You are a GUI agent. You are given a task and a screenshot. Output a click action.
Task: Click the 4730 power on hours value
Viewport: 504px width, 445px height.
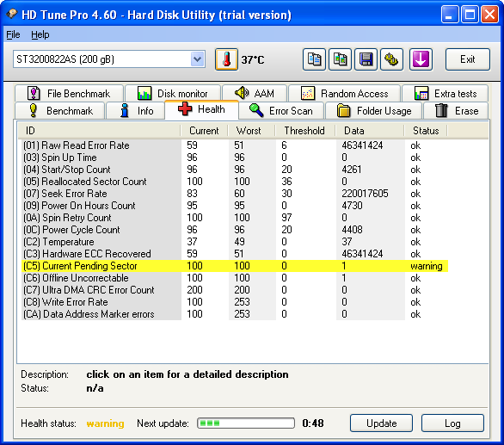(352, 206)
